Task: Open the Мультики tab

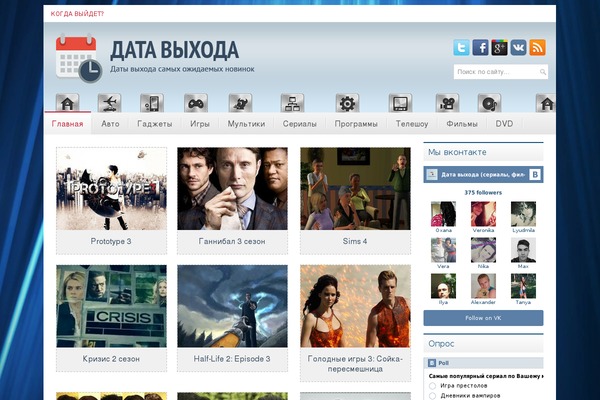Action: click(x=246, y=124)
